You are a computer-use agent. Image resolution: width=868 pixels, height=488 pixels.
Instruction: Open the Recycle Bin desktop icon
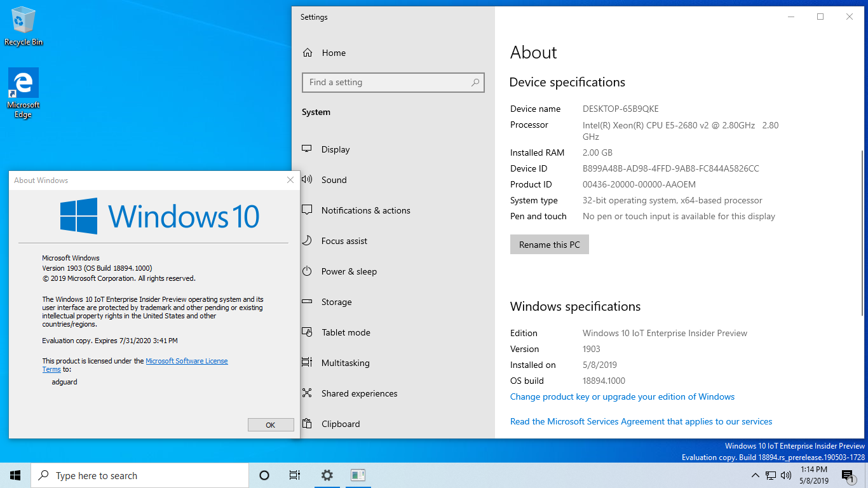(x=24, y=26)
